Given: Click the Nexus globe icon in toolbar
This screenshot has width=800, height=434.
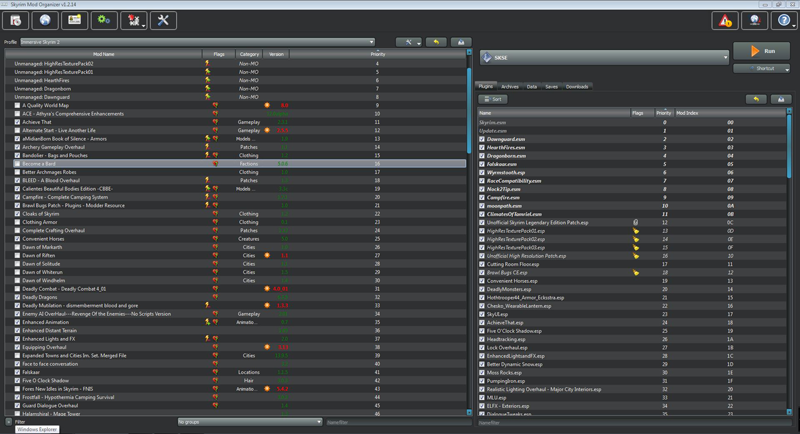Looking at the screenshot, I should pos(45,20).
